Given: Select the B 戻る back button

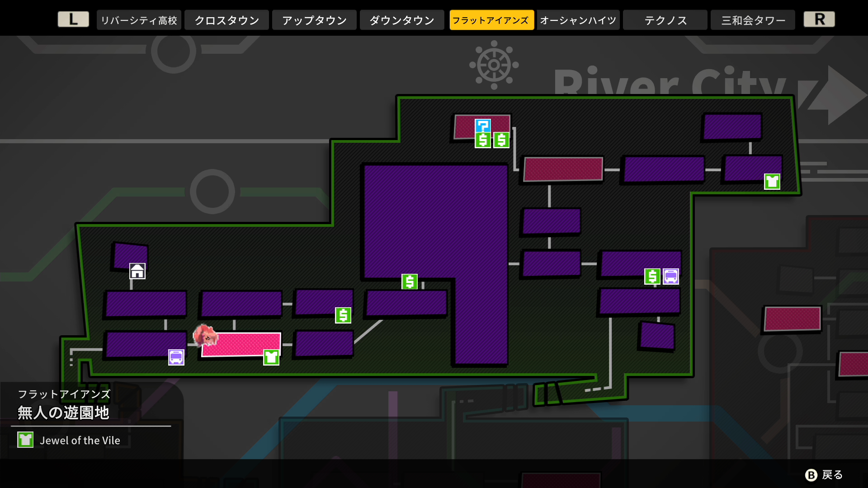Looking at the screenshot, I should pyautogui.click(x=824, y=475).
